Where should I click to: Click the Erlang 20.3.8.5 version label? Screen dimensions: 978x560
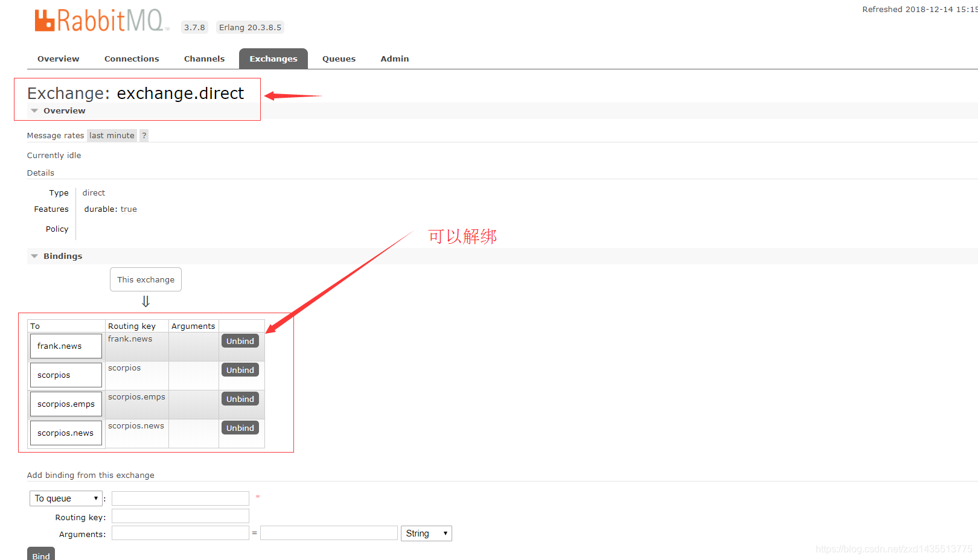[250, 27]
